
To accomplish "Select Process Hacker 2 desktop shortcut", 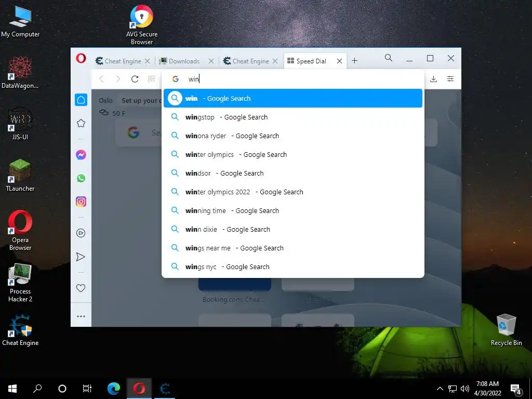I will (x=20, y=282).
